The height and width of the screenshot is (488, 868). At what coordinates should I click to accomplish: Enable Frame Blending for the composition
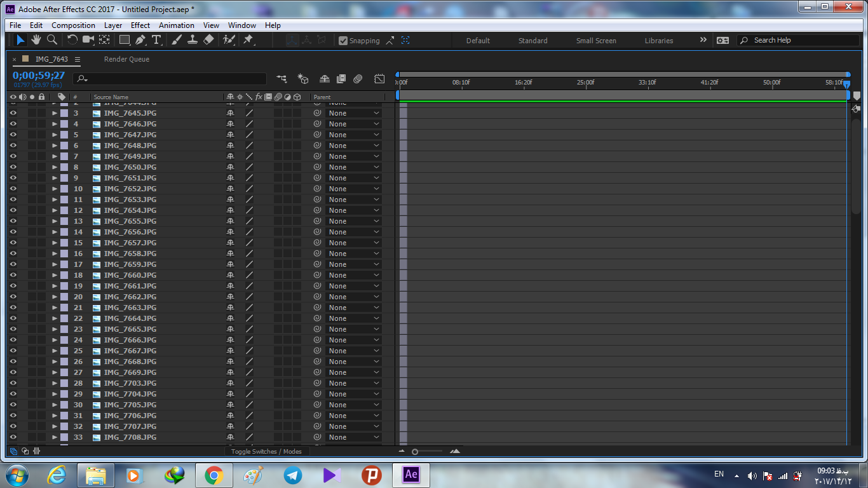pos(341,79)
